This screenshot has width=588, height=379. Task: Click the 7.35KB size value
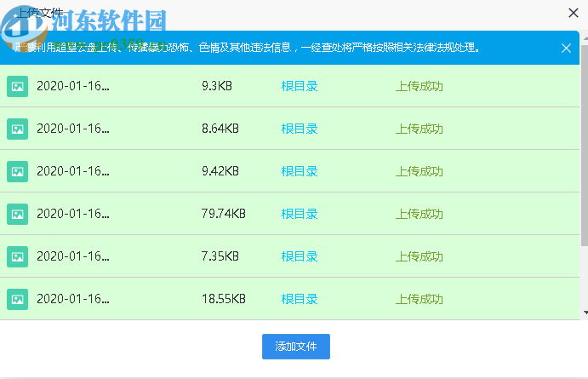pyautogui.click(x=220, y=256)
